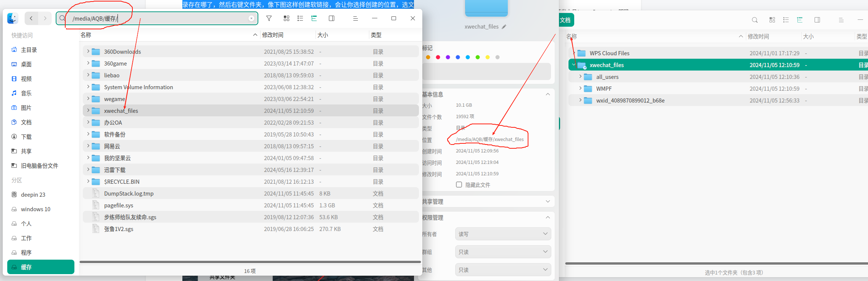The image size is (868, 281).
Task: Expand the 共享管理 section
Action: 548,201
